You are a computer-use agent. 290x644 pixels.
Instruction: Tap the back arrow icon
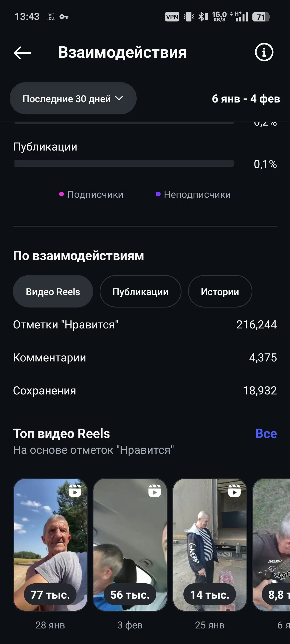(23, 53)
